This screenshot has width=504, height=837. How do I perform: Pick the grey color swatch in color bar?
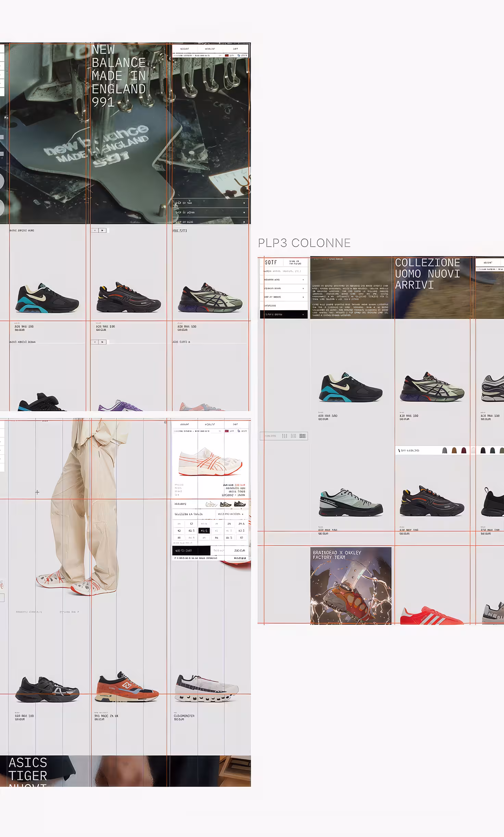click(445, 450)
